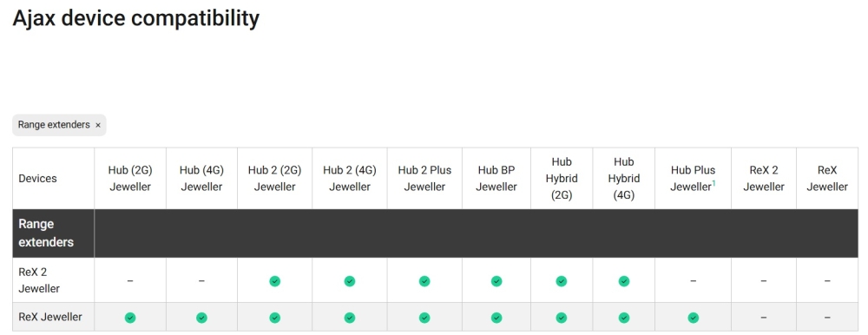Open footnote 1 next to Hub Plus Jeweller
Image resolution: width=868 pixels, height=335 pixels.
(x=713, y=183)
